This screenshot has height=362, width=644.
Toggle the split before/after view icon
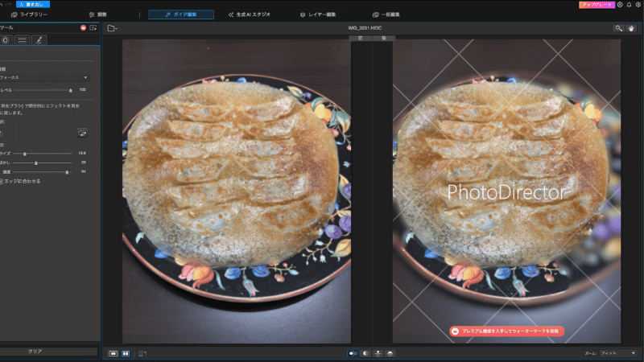click(365, 353)
